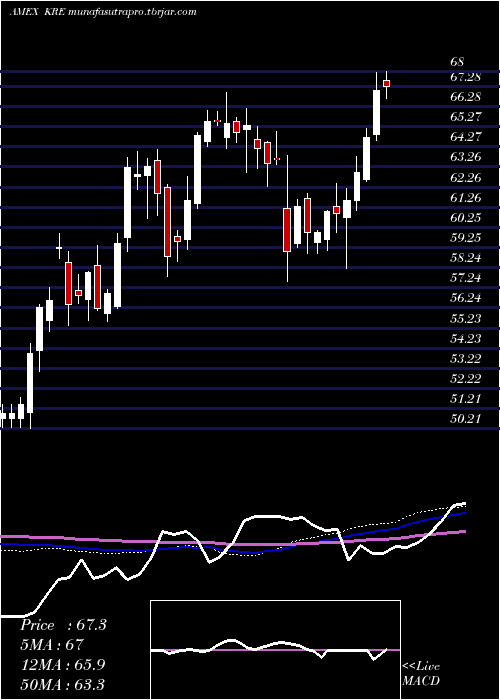
Task: Click the 'AMEX KRE munafasutrapro.tbrjar.com' title text
Action: tap(103, 12)
